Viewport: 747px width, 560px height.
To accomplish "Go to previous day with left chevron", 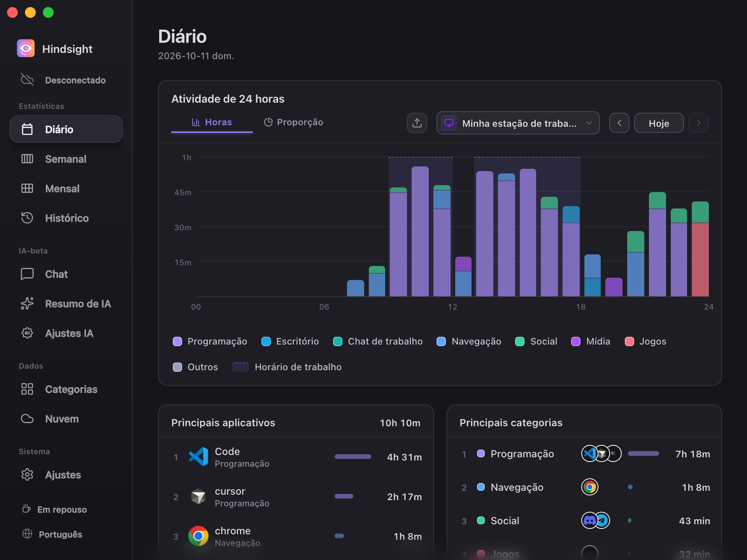I will click(x=619, y=123).
